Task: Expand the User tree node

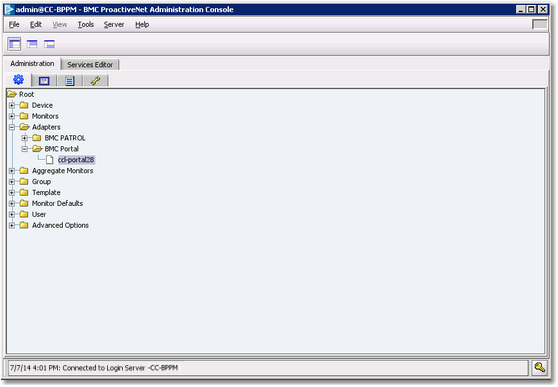Action: tap(12, 215)
